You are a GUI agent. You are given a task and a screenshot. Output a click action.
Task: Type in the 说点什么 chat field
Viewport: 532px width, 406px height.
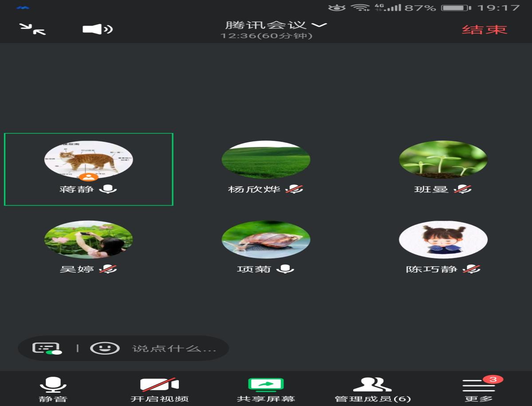174,349
